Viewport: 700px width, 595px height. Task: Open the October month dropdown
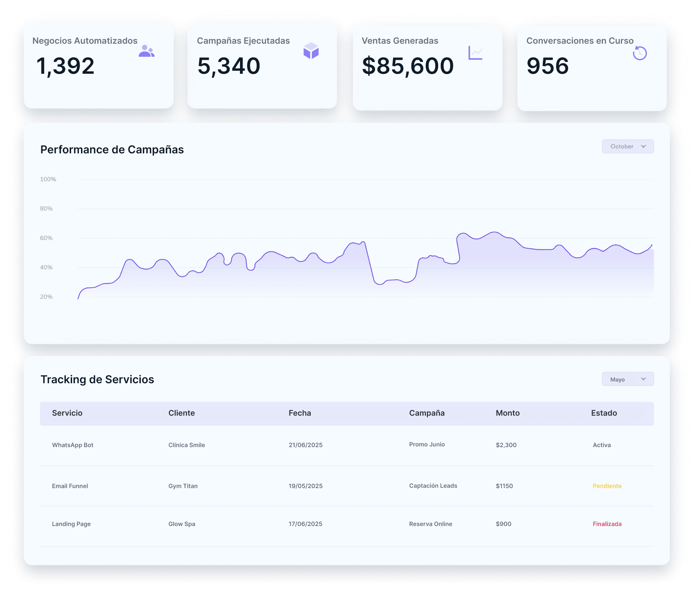coord(628,147)
